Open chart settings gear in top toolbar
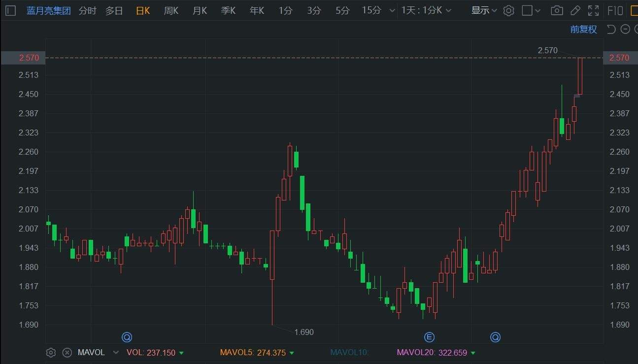Viewport: 638px width, 364px height. 509,10
